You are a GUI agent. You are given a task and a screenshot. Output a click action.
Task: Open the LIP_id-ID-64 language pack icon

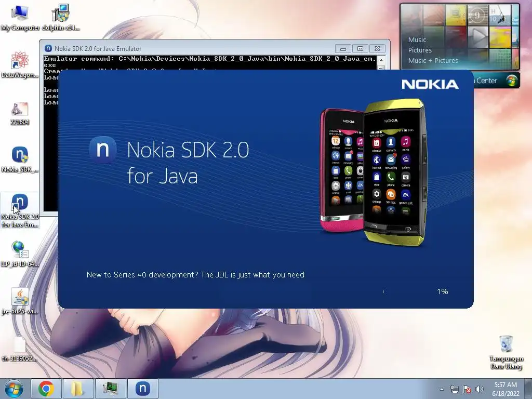tap(20, 254)
